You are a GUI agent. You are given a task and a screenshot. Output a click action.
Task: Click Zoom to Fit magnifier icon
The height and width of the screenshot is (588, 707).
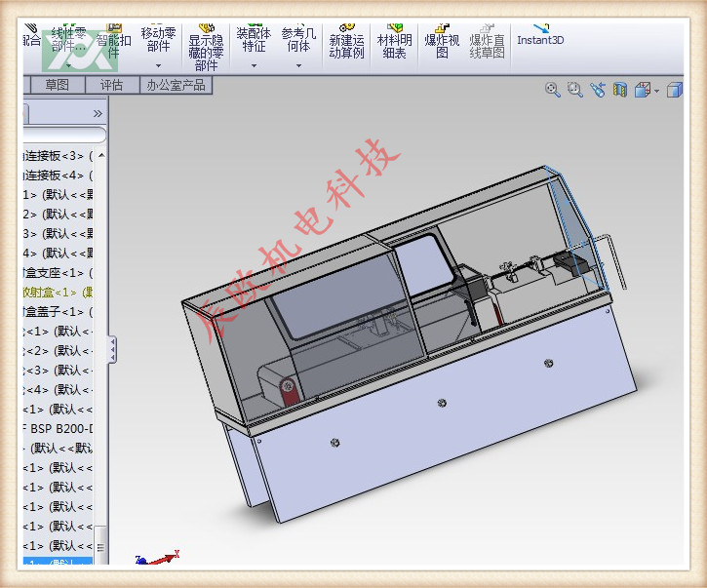pyautogui.click(x=553, y=91)
